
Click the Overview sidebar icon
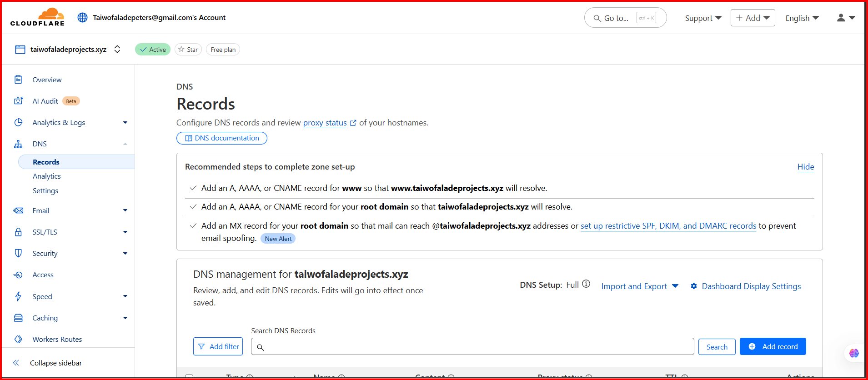point(18,80)
